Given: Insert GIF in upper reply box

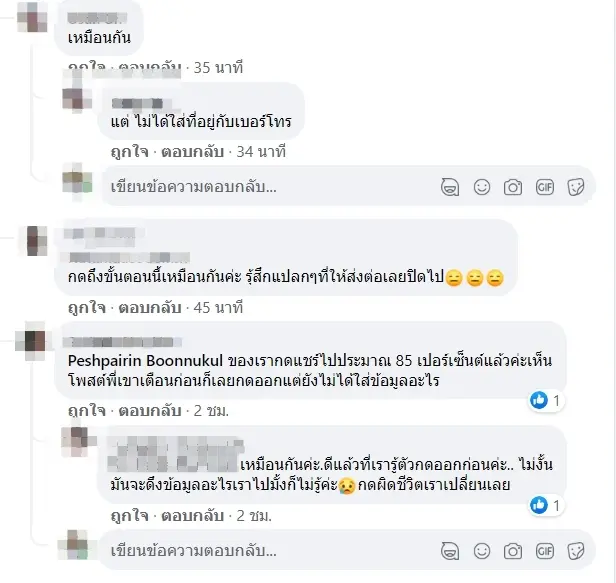Looking at the screenshot, I should click(x=544, y=187).
